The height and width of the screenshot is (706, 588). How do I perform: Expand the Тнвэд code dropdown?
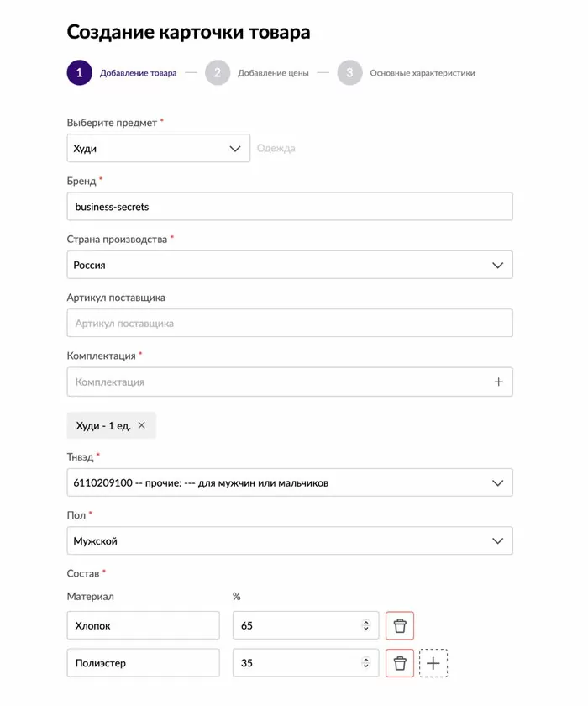497,483
